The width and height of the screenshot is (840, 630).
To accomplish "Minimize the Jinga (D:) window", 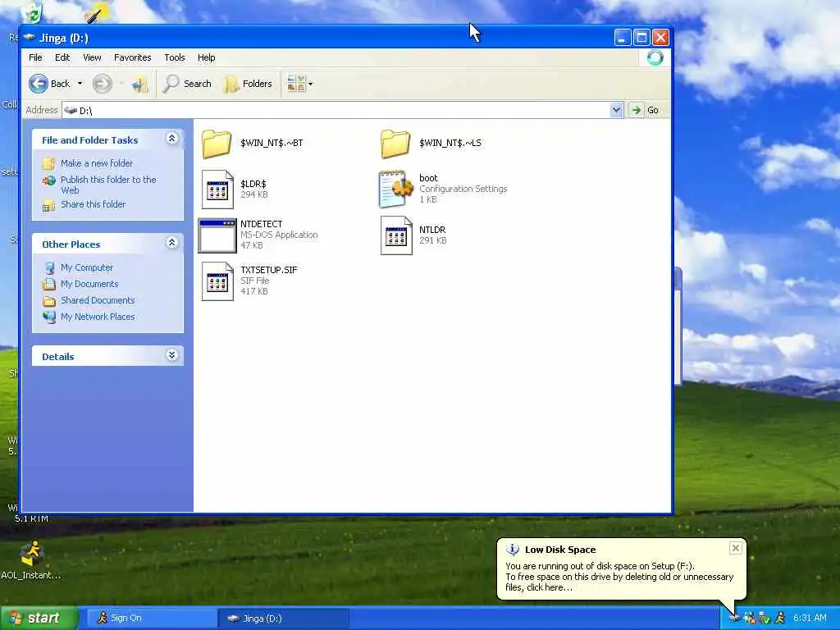I will (623, 38).
